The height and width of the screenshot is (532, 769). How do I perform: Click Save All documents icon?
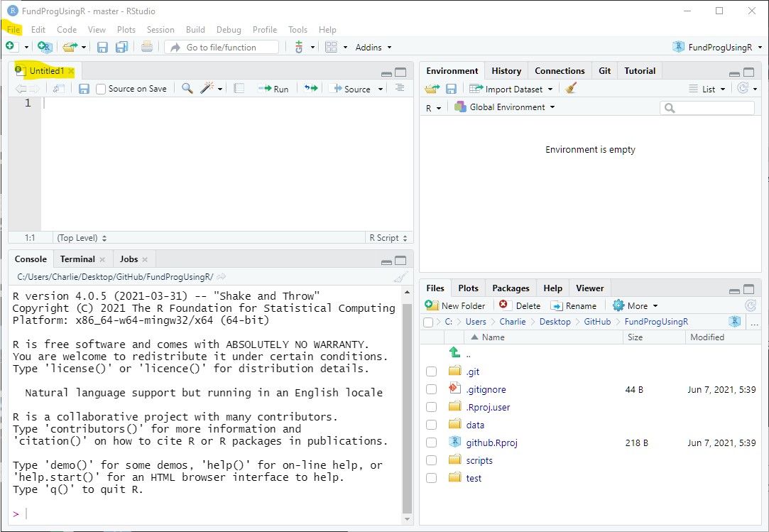[121, 47]
